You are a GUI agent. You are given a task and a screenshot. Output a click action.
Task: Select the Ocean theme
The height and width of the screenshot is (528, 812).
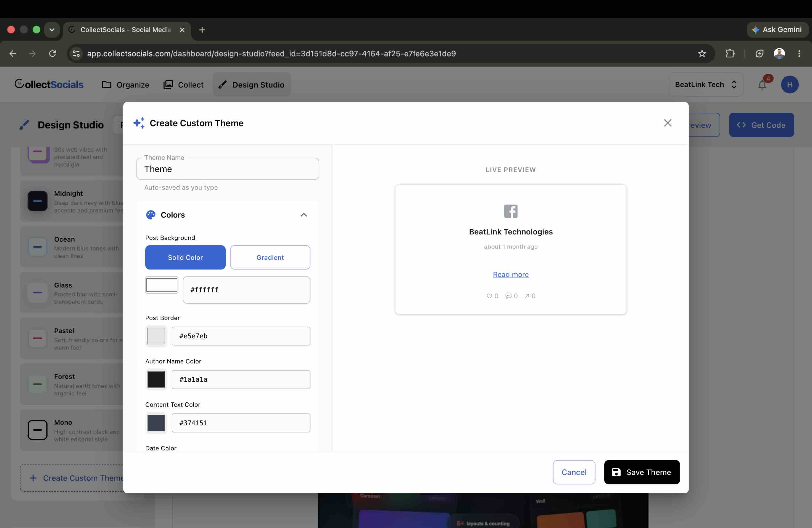(x=72, y=247)
